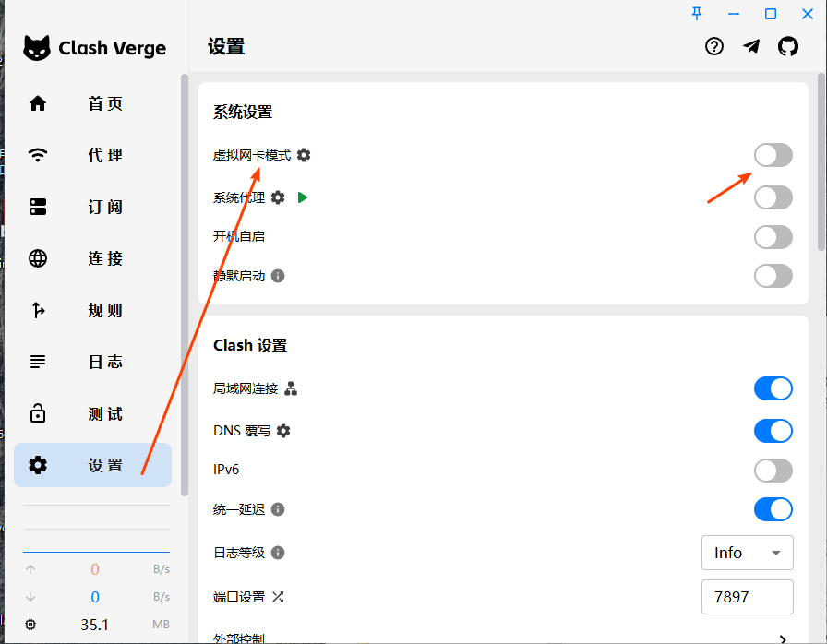This screenshot has height=644, width=827.
Task: Open the GitHub repository icon
Action: click(x=788, y=47)
